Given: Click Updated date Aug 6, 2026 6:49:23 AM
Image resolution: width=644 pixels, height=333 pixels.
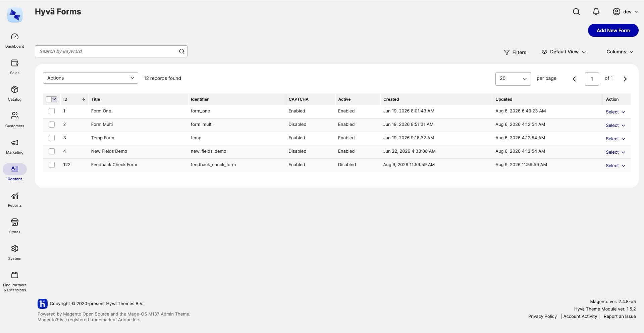Looking at the screenshot, I should (521, 111).
